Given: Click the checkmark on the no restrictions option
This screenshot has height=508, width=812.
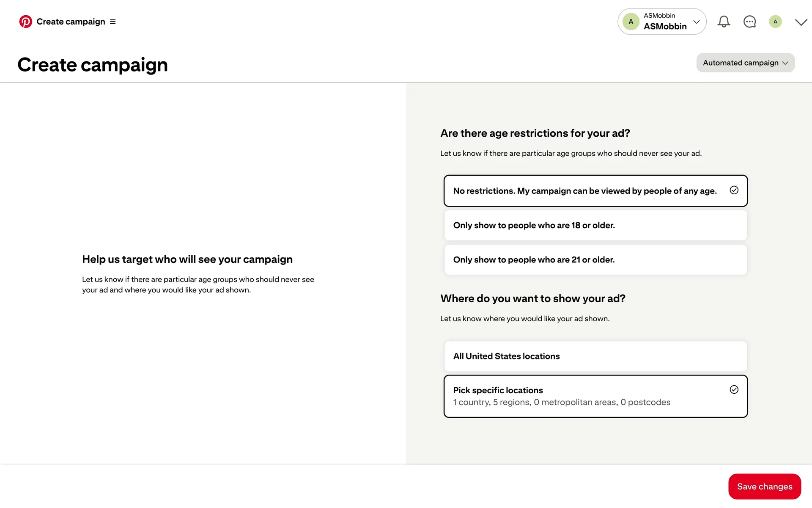Looking at the screenshot, I should 734,190.
